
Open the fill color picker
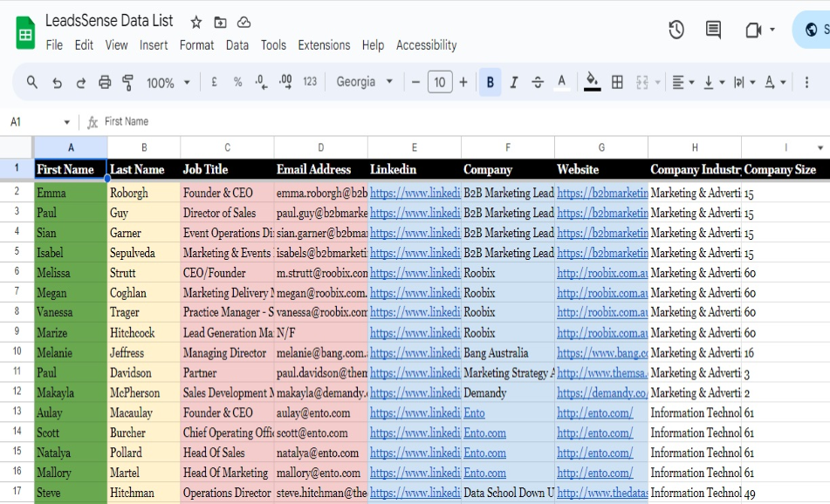coord(591,81)
